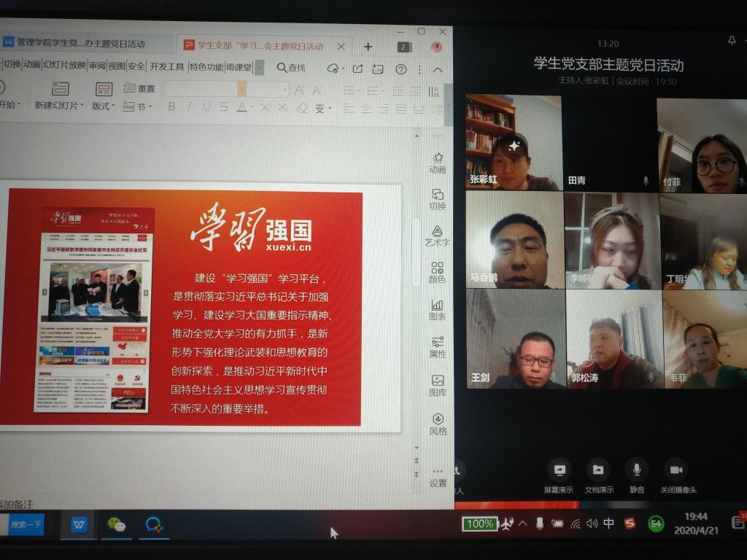
Task: Collapse the ribbon with the chevron arrow
Action: (x=438, y=70)
